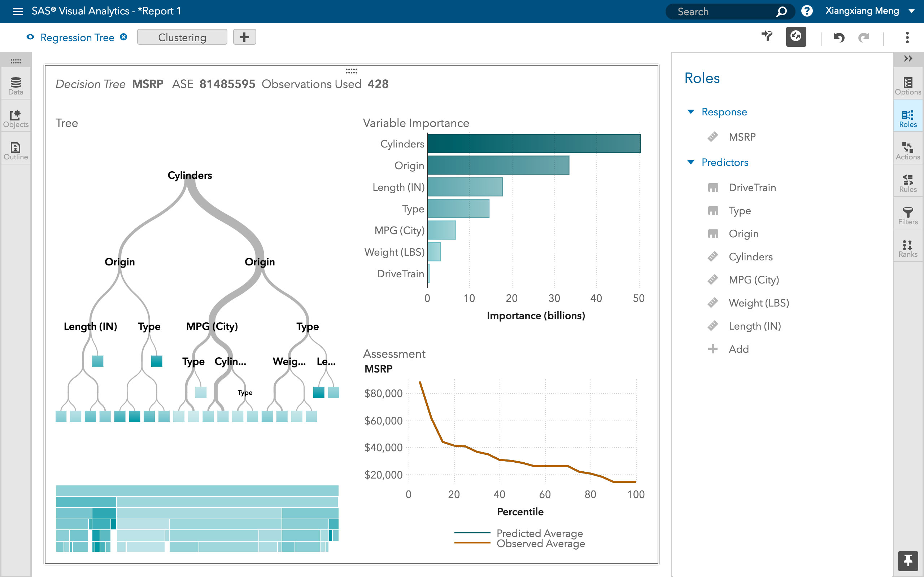Open the Ranks pane

coord(908,247)
